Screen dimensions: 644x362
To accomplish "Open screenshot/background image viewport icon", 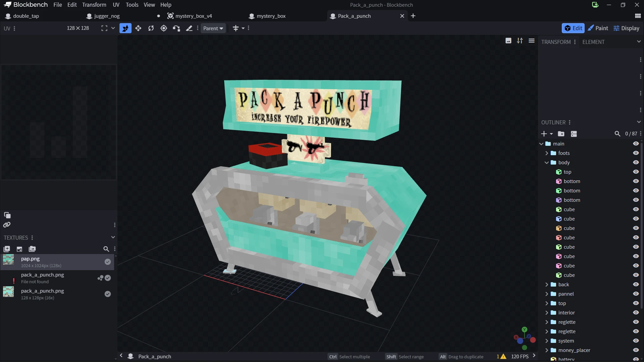I will click(508, 41).
